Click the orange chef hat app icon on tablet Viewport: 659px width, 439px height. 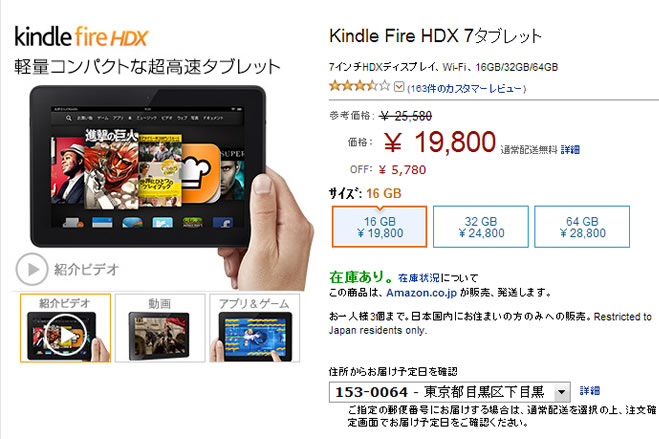point(201,172)
